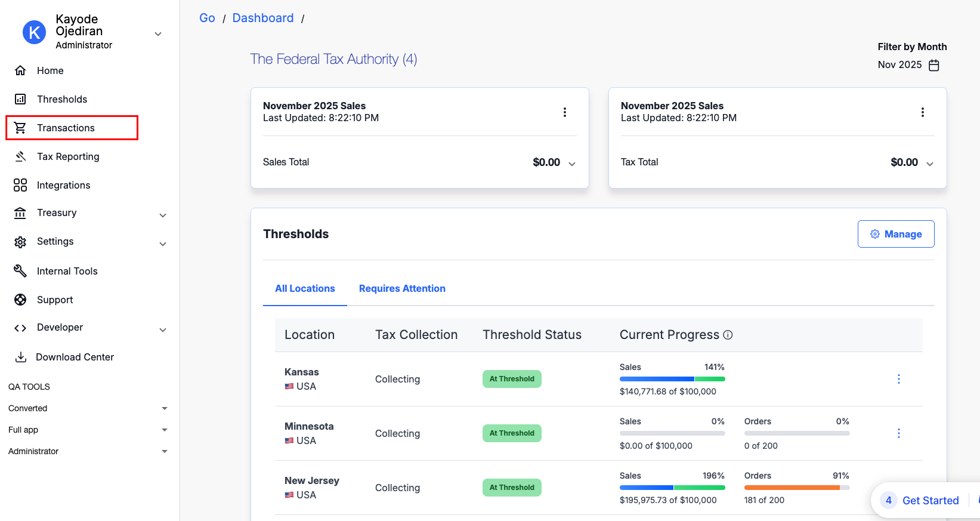This screenshot has height=521, width=980.
Task: Click the Thresholds chart icon
Action: tap(20, 99)
